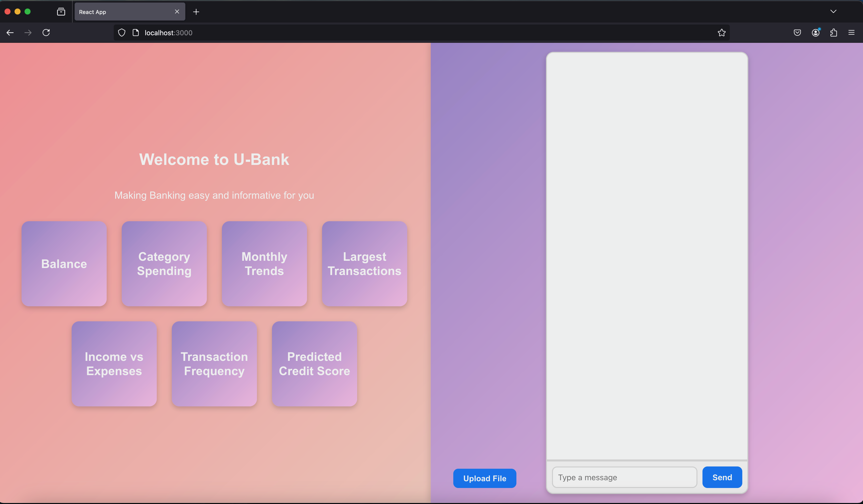Image resolution: width=863 pixels, height=504 pixels.
Task: Click the localhost:3000 address bar
Action: tap(411, 33)
